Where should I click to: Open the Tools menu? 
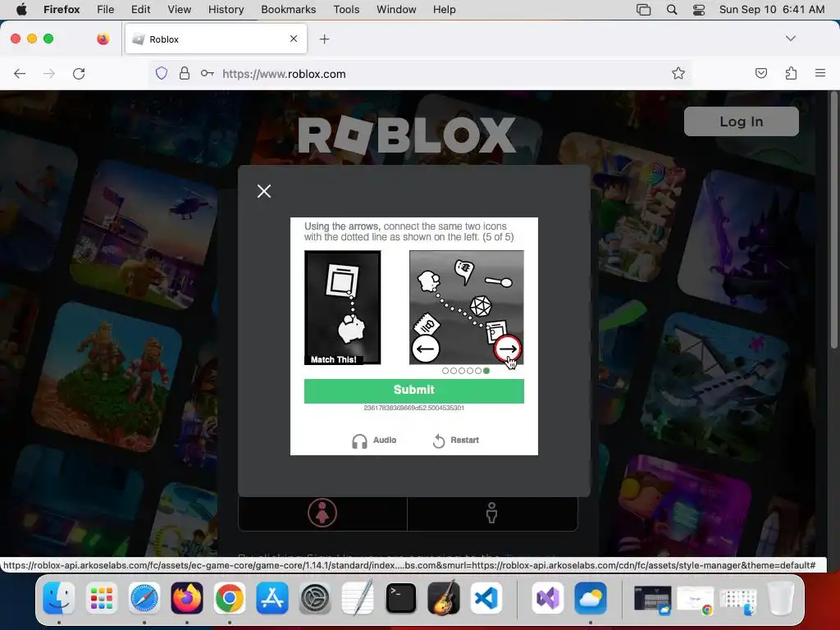pyautogui.click(x=346, y=10)
